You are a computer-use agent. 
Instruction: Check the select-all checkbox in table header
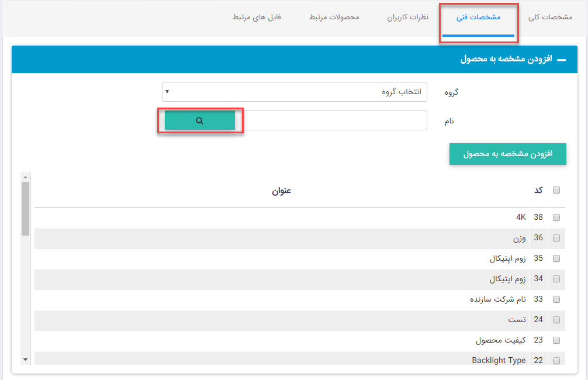click(x=556, y=189)
